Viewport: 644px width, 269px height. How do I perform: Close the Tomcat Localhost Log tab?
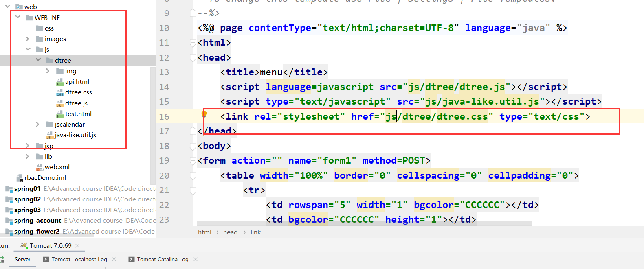[114, 259]
